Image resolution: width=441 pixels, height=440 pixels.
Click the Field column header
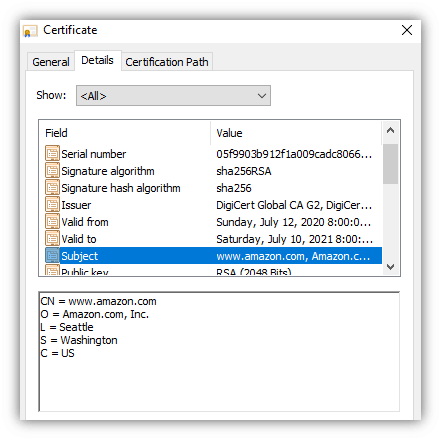(125, 133)
